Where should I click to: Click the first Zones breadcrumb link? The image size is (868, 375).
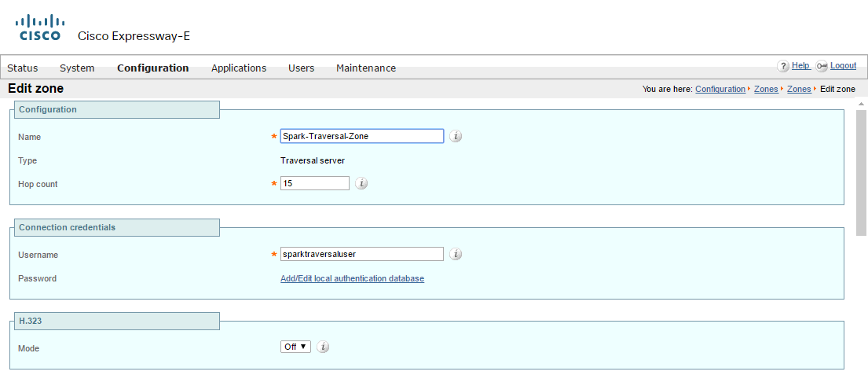(766, 89)
